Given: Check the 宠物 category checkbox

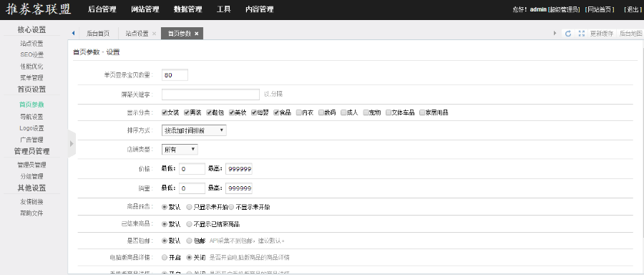Looking at the screenshot, I should [x=366, y=112].
